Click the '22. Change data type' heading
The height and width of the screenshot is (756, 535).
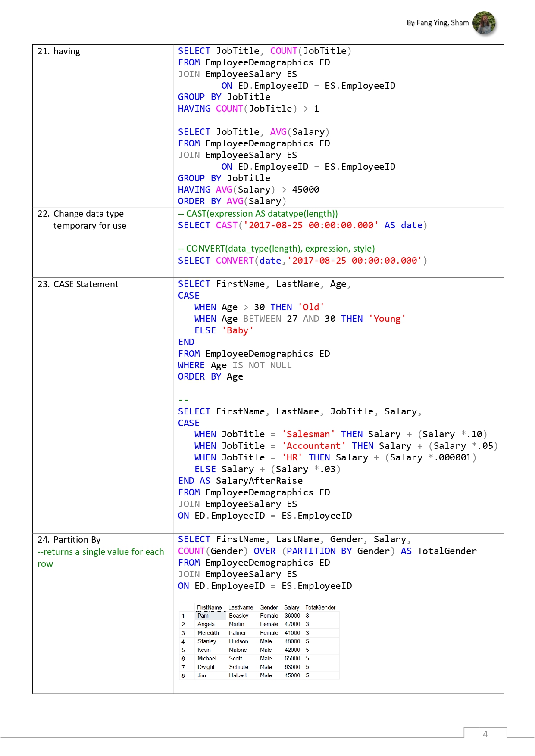click(81, 214)
